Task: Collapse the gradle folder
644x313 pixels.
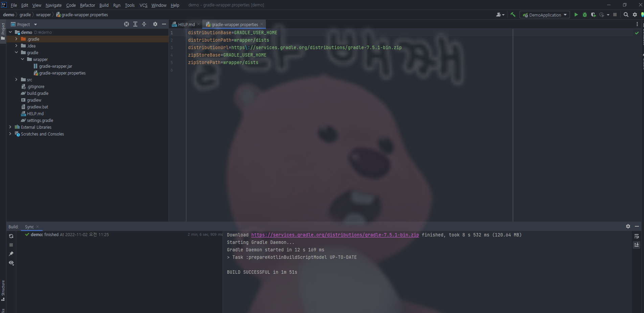Action: (16, 53)
